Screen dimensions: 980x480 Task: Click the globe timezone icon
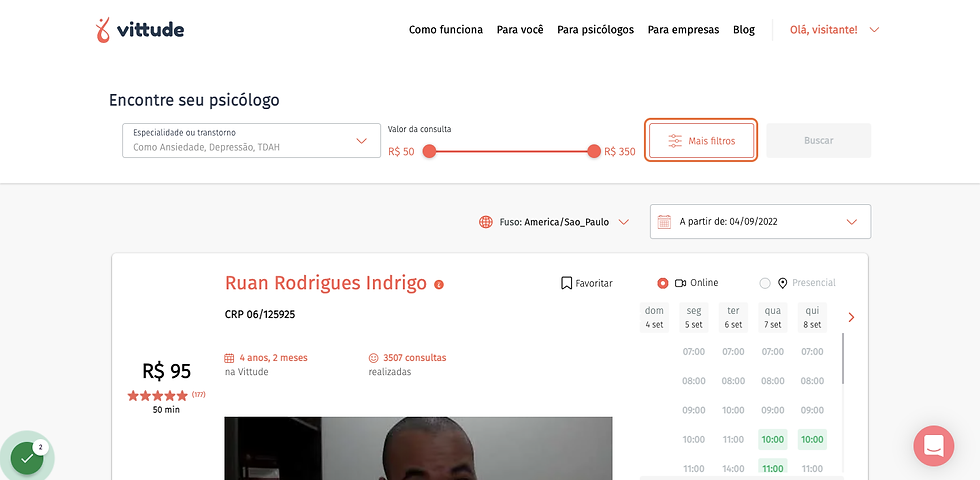tap(486, 222)
